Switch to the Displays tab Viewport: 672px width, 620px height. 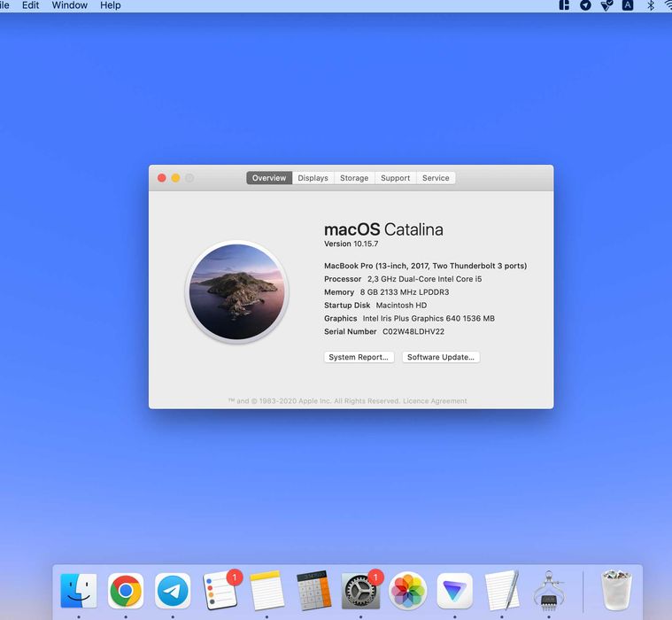pyautogui.click(x=313, y=178)
